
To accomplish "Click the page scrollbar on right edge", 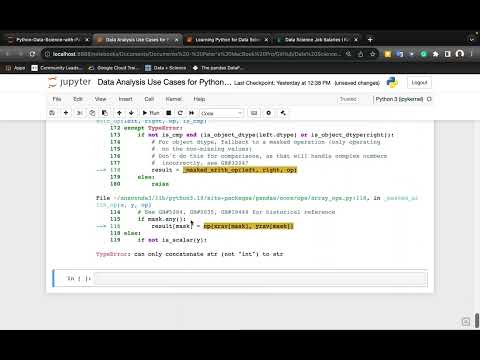I will click(477, 321).
